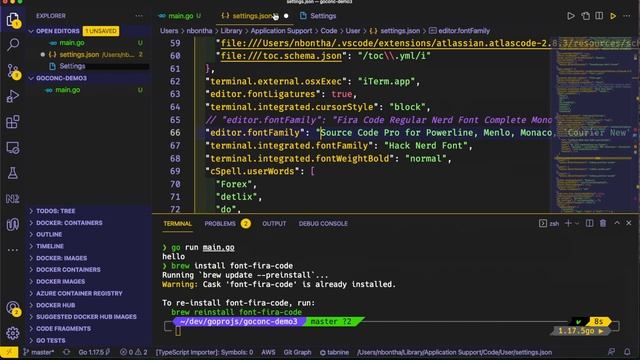Switch to the main.go editor tab
Viewport: 640px width, 360px height.
(x=180, y=16)
